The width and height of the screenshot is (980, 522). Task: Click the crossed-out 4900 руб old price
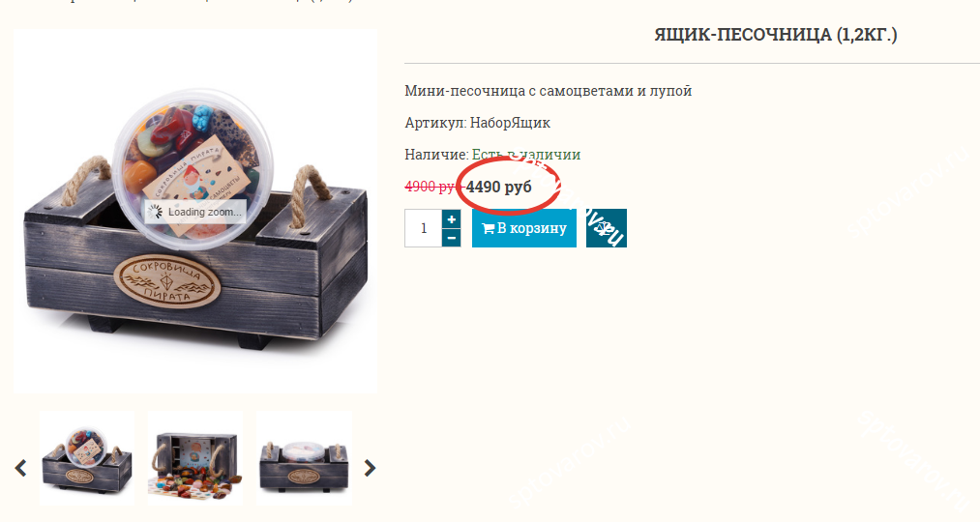coord(430,187)
